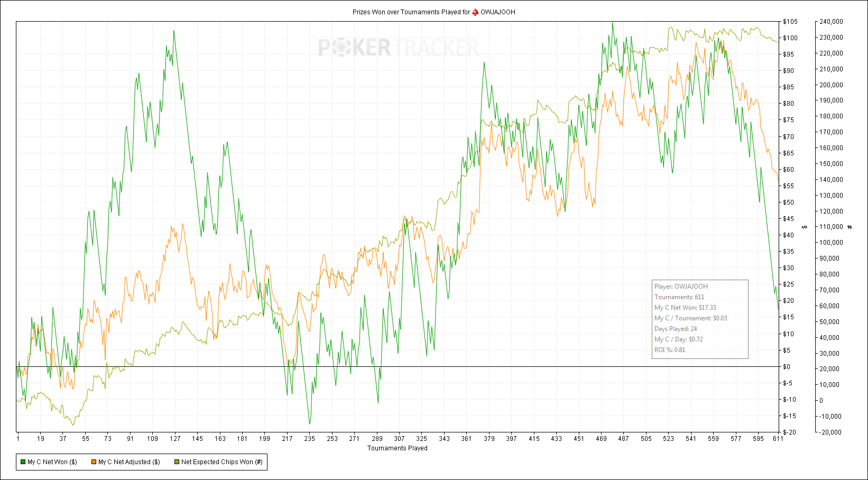Click the My C Net Won: $17.33 text
The height and width of the screenshot is (480, 868).
685,308
